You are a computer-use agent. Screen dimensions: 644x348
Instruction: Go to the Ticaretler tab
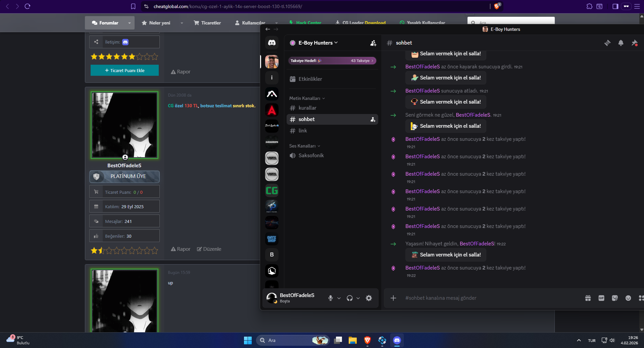click(207, 23)
